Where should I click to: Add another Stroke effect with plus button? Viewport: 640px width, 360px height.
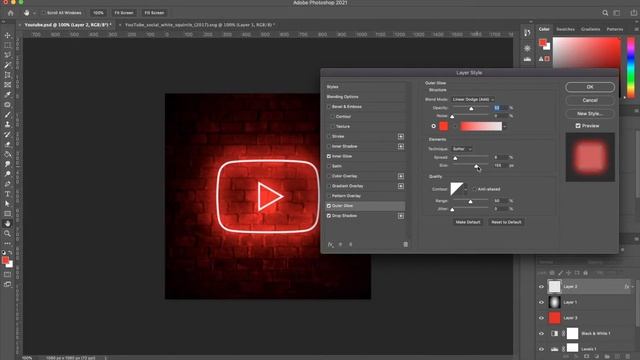(x=401, y=136)
